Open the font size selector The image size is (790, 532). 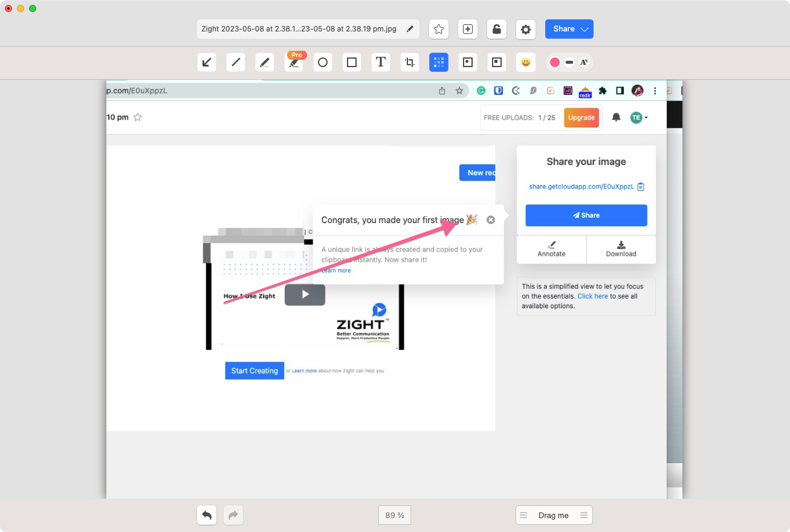click(x=584, y=62)
